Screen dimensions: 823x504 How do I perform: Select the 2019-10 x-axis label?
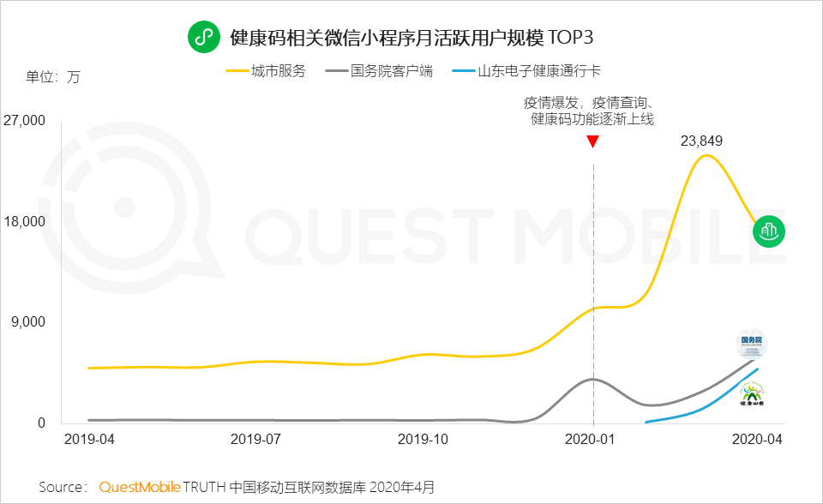coord(425,438)
